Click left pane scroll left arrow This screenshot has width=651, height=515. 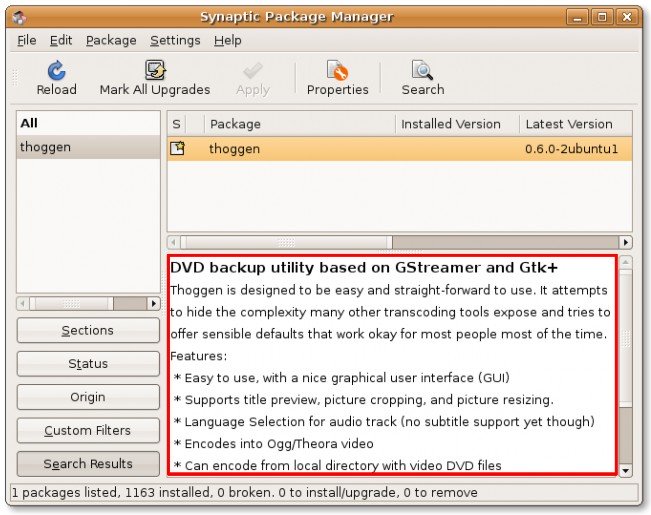pyautogui.click(x=23, y=304)
